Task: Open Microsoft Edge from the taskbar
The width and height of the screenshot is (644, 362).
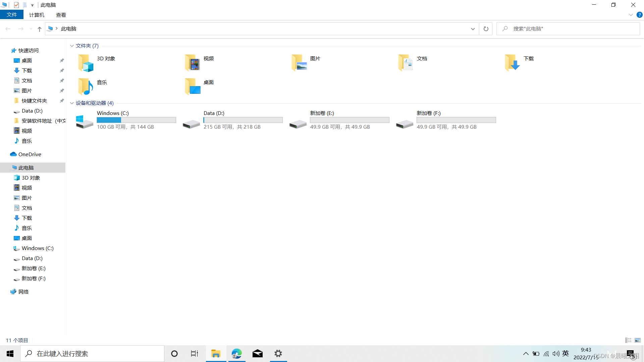Action: pos(237,354)
